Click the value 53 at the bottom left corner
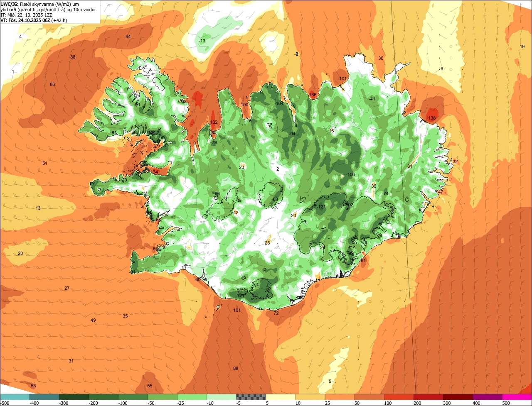The width and height of the screenshot is (532, 406). click(x=33, y=386)
